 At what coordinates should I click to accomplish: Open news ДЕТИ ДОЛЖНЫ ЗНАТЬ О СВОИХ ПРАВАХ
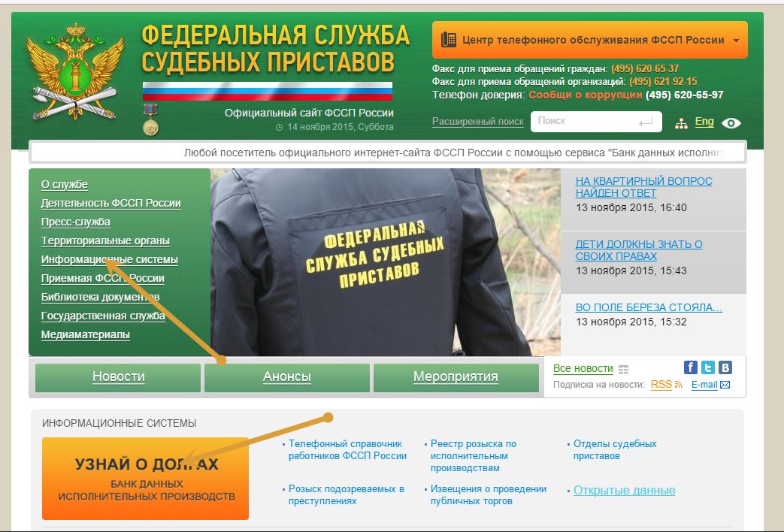click(639, 250)
